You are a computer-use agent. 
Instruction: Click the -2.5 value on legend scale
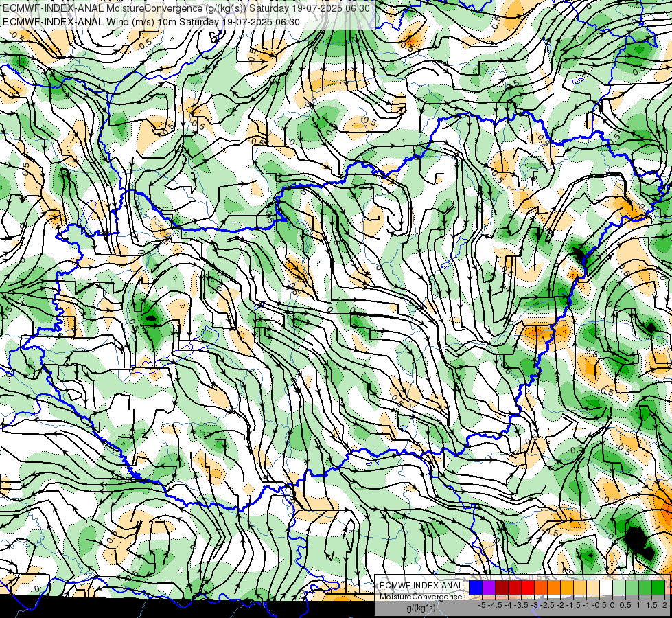point(548,605)
